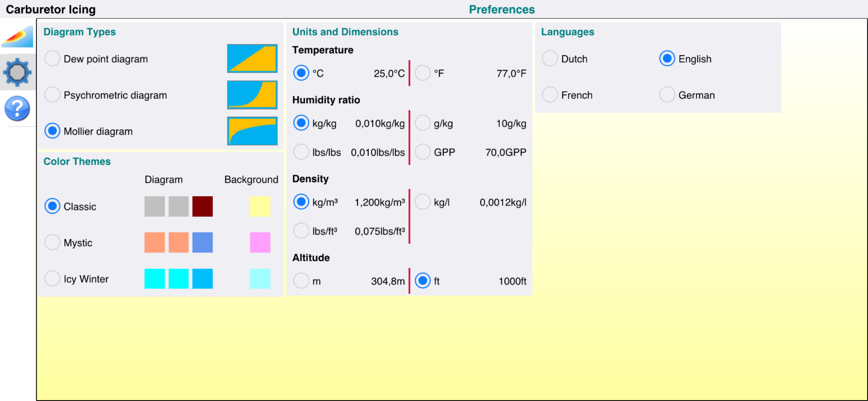Click the Preferences title text
The height and width of the screenshot is (401, 868).
(502, 9)
